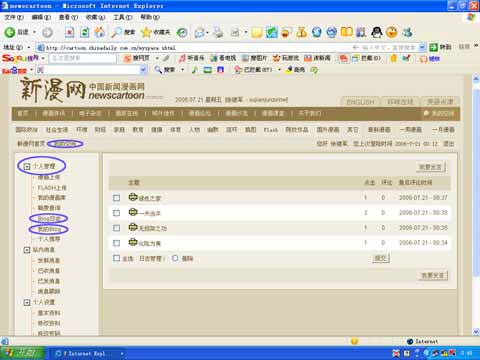Tick the select-all checkbox below list
The height and width of the screenshot is (360, 480).
click(x=116, y=258)
